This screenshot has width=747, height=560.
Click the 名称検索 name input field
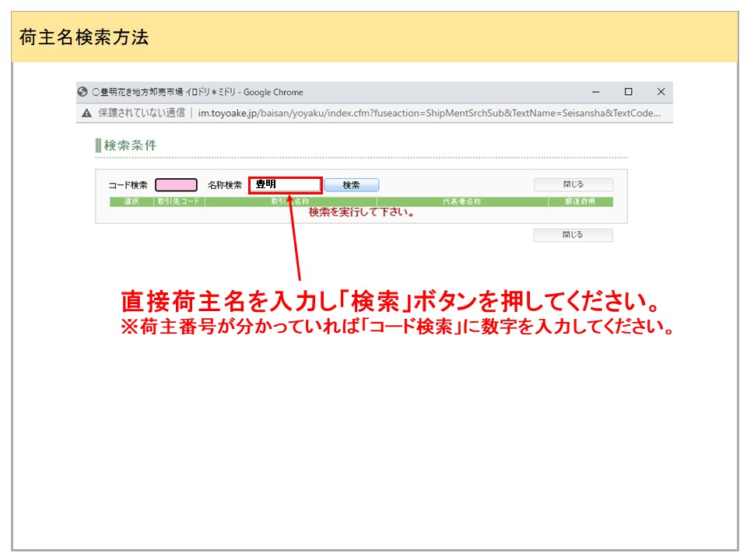[285, 185]
